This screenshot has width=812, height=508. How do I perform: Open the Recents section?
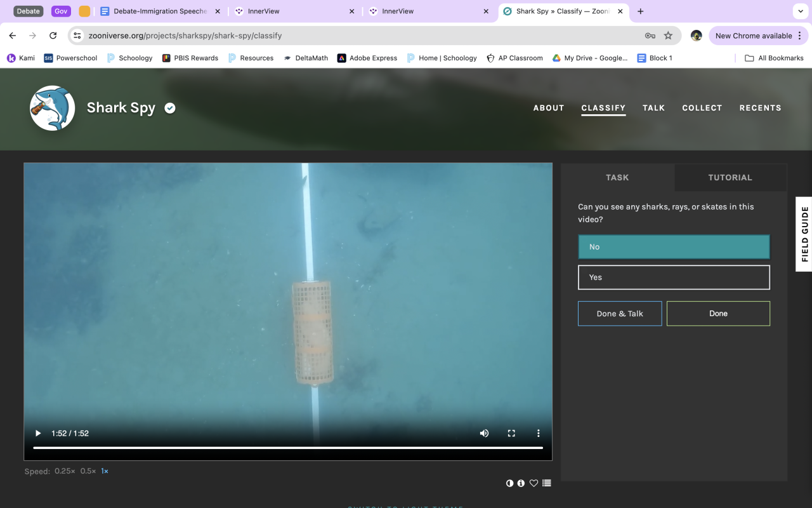761,108
